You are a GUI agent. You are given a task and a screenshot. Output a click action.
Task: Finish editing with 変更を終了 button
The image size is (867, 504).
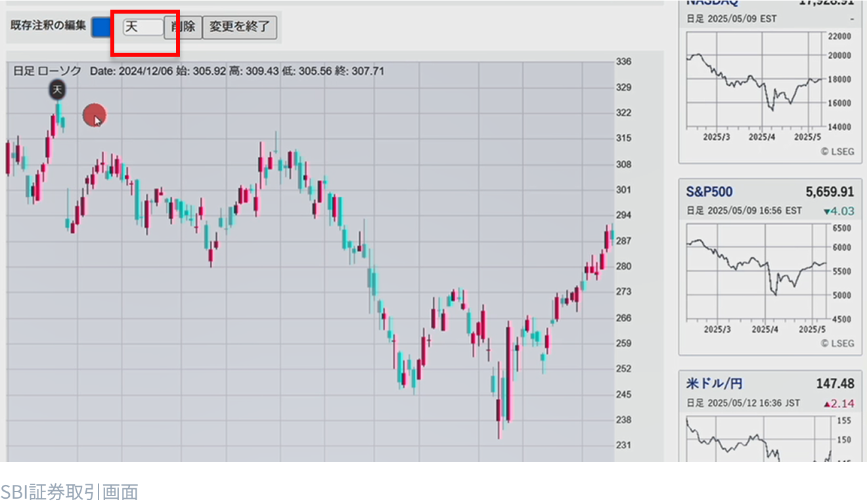tap(240, 28)
